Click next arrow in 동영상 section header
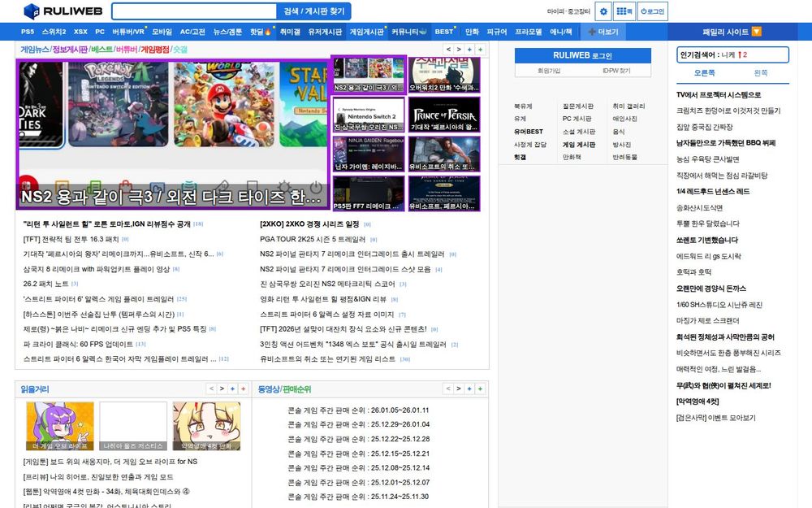This screenshot has height=508, width=812. (459, 389)
